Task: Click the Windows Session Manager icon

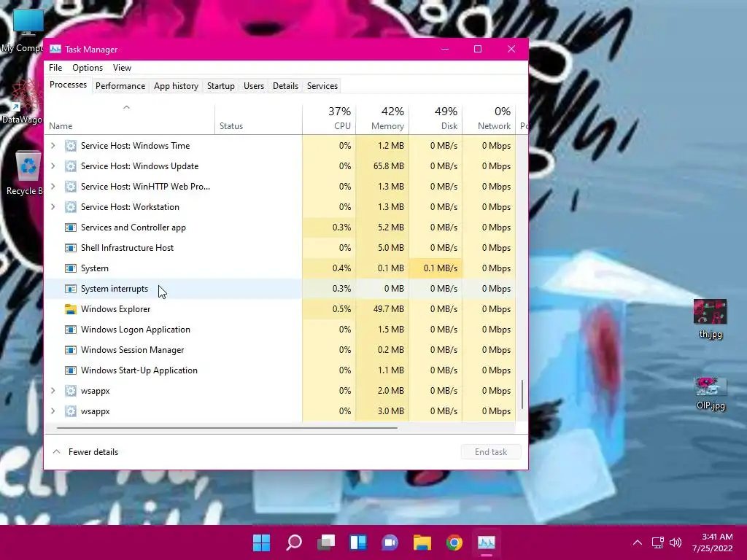Action: pyautogui.click(x=71, y=350)
